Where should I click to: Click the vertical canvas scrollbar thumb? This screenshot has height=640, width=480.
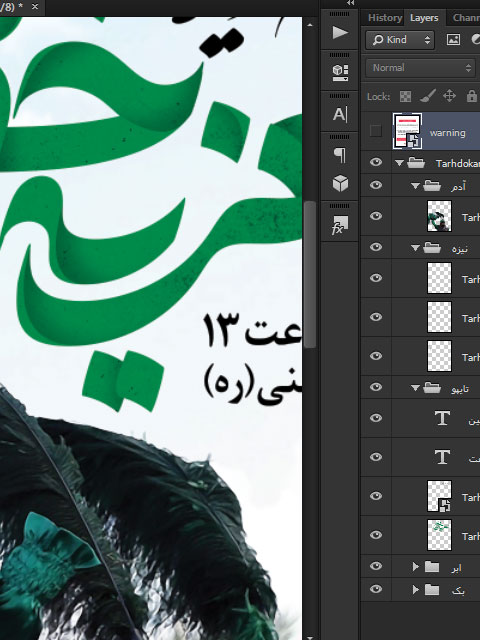tap(310, 274)
